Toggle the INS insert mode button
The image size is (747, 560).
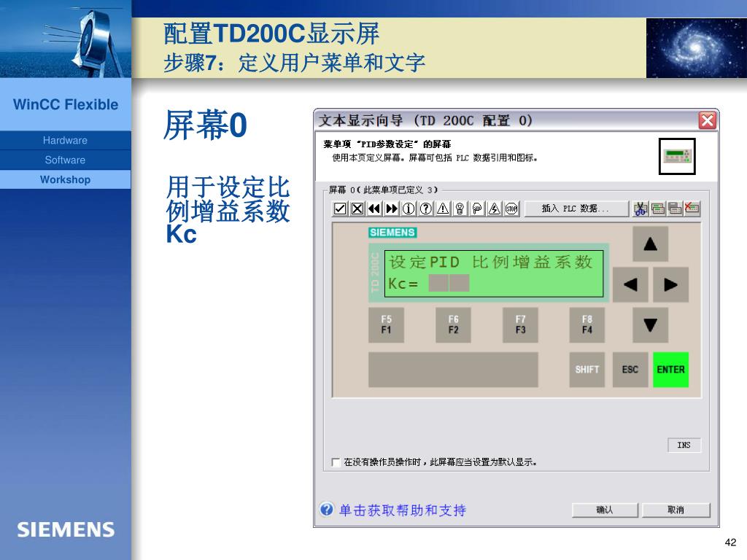pos(684,445)
